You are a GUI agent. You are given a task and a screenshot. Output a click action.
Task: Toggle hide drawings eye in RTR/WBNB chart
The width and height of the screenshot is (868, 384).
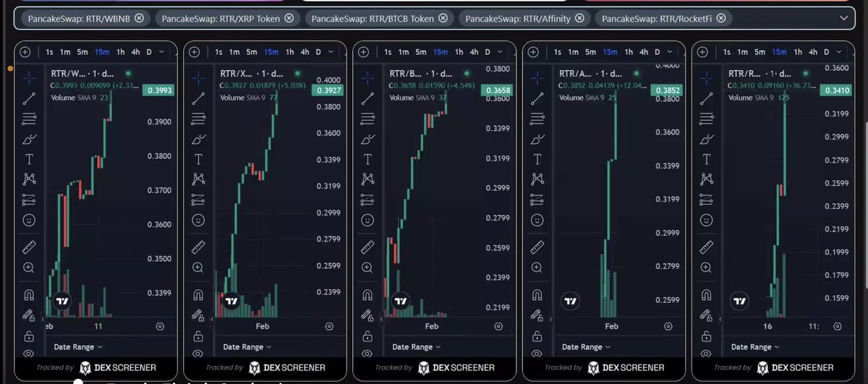pos(29,354)
